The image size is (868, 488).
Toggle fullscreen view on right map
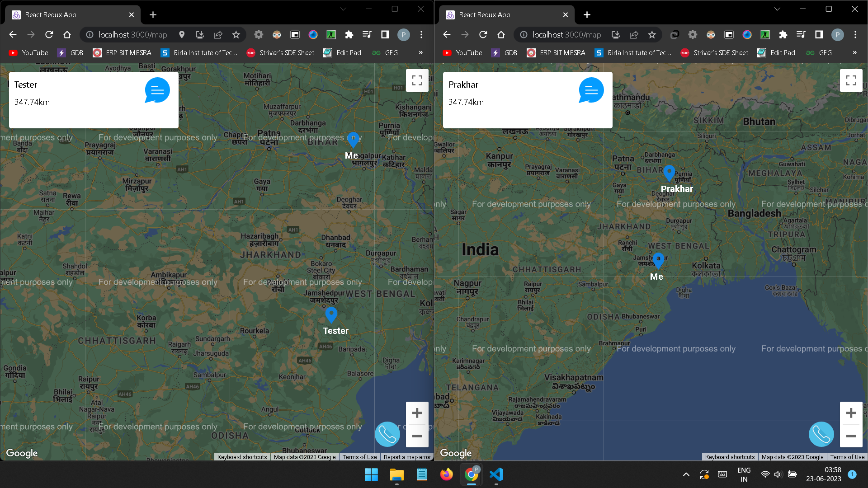851,80
